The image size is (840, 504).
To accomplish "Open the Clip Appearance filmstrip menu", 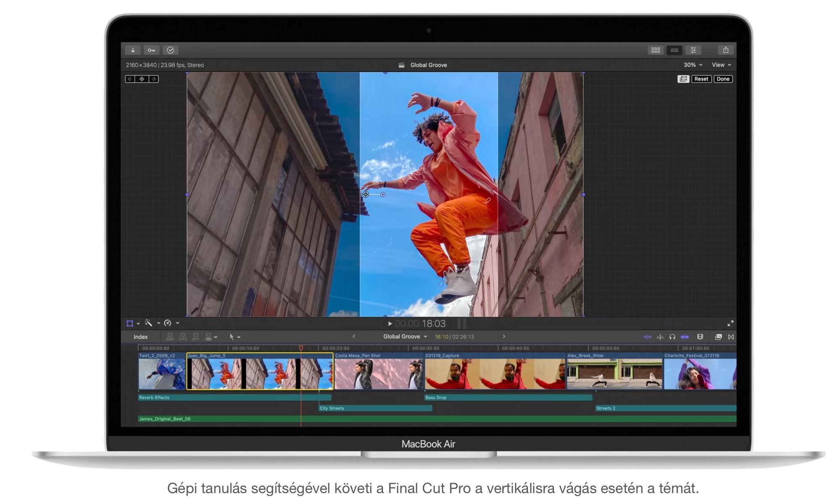I will [x=700, y=337].
